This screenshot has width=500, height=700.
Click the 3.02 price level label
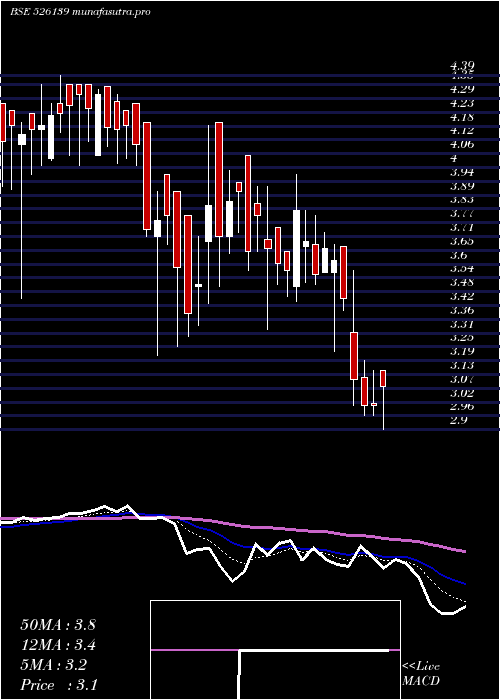(x=462, y=393)
